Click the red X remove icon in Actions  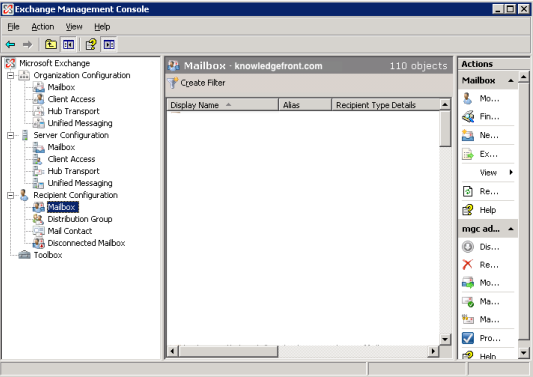(468, 264)
